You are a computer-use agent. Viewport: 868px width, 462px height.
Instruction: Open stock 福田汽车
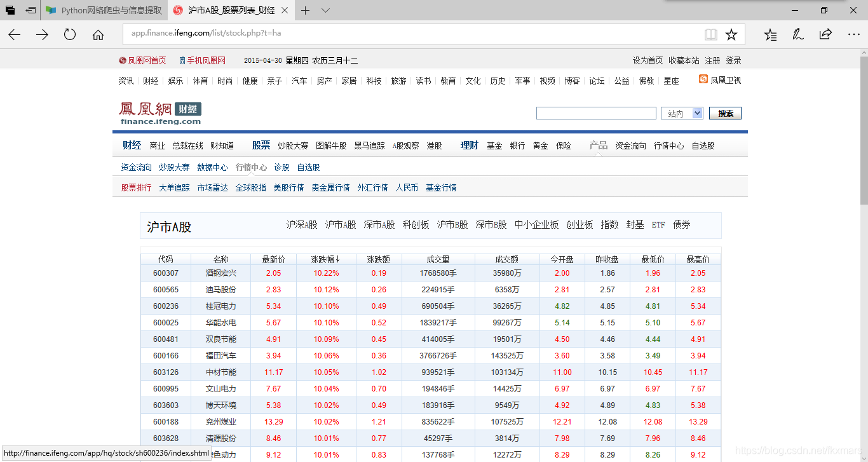220,355
